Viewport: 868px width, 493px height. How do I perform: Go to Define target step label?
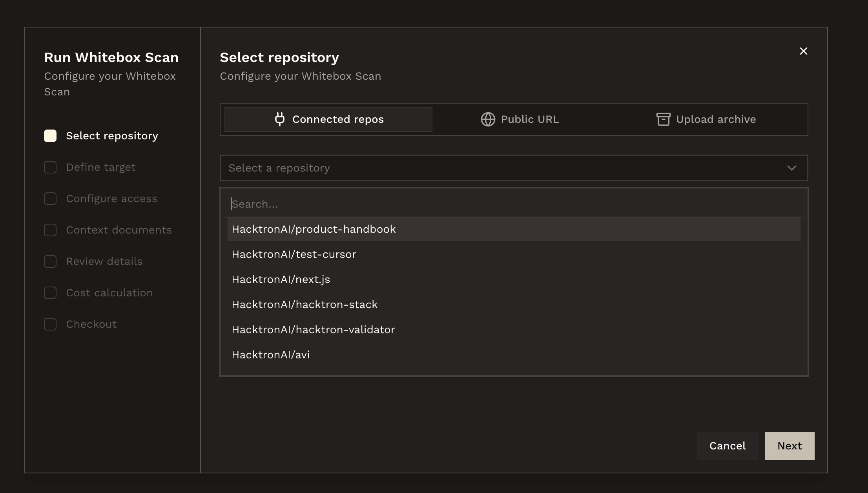[x=101, y=167]
